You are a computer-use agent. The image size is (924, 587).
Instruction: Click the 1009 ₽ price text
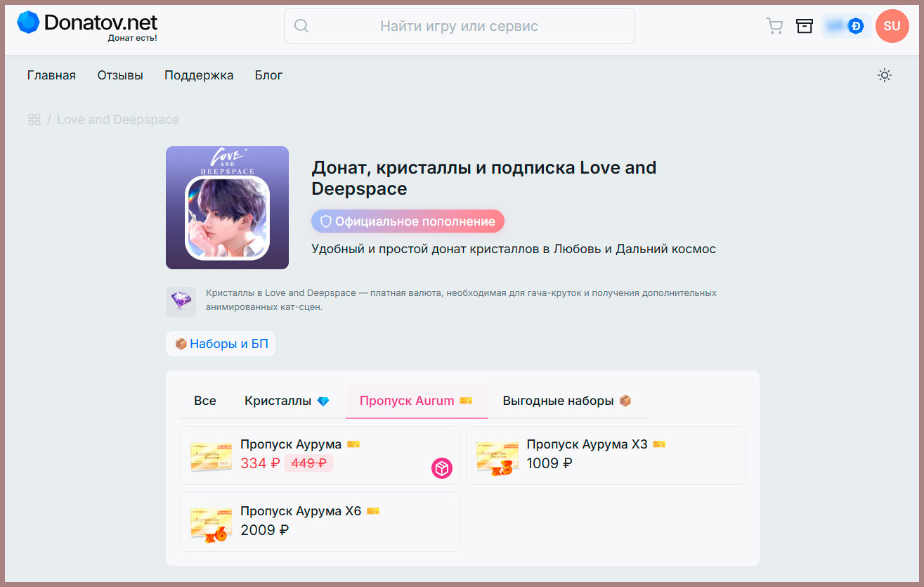point(549,463)
